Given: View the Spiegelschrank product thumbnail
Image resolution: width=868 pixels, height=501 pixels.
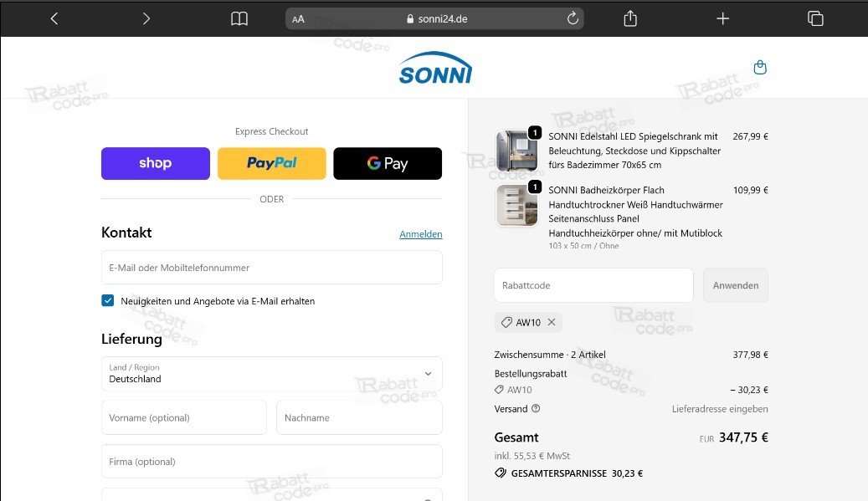Looking at the screenshot, I should 516,147.
